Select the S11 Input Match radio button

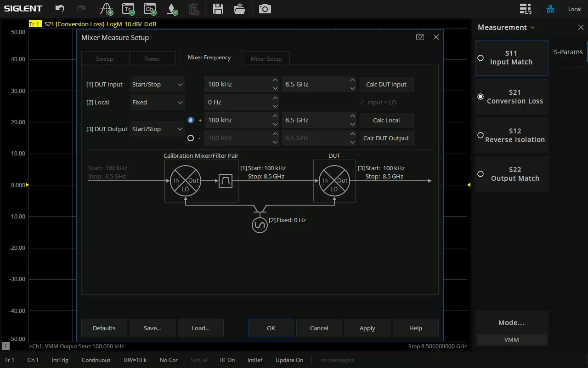point(481,58)
